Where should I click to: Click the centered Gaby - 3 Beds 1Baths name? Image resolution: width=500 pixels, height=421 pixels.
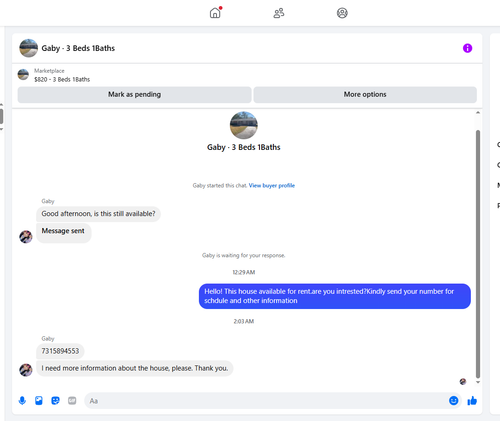pos(244,147)
